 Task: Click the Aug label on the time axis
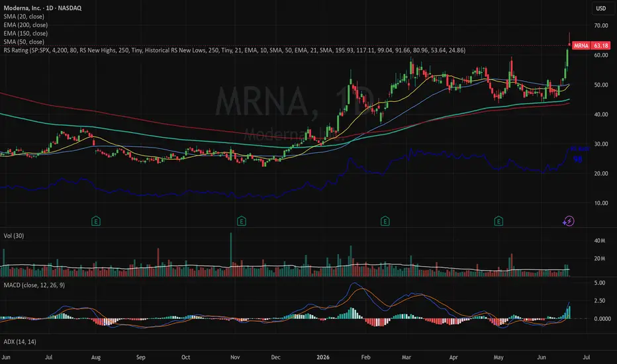click(x=95, y=357)
